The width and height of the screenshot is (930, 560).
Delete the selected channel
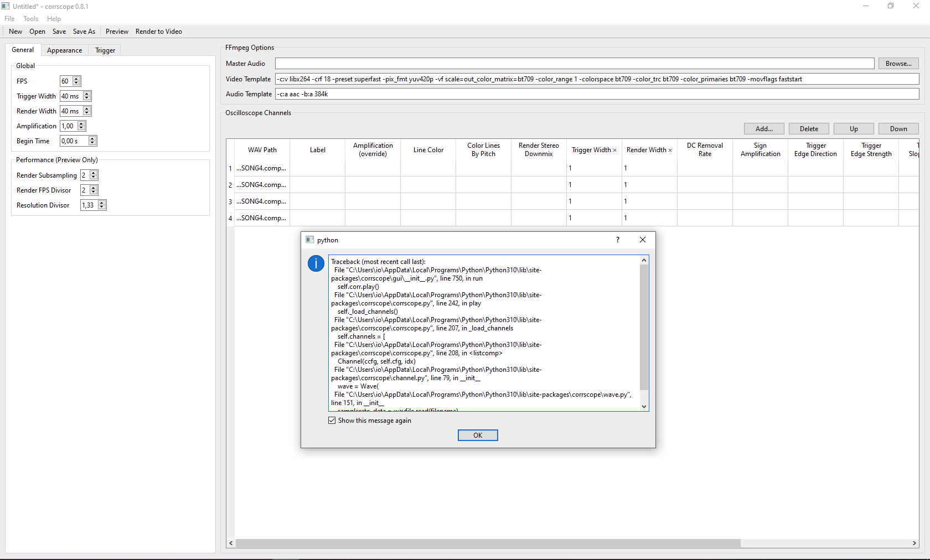[x=809, y=128]
